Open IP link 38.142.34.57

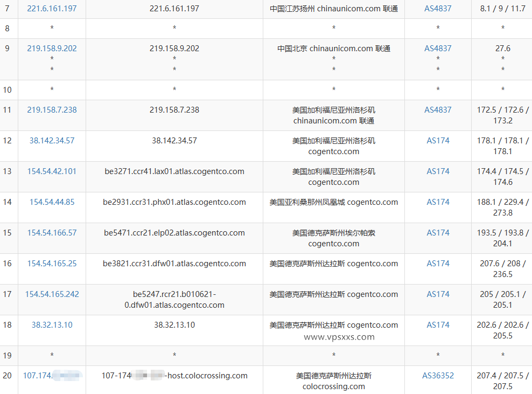pyautogui.click(x=52, y=141)
